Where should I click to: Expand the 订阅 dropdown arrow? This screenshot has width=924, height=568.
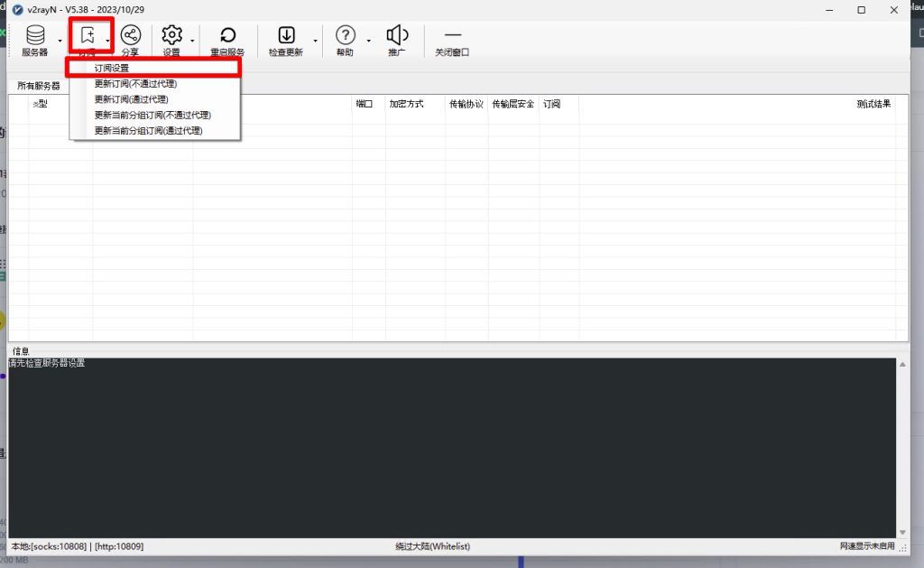pos(108,41)
